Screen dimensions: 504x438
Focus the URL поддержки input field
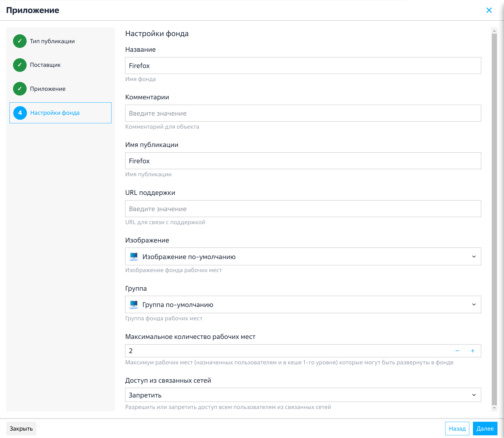pyautogui.click(x=303, y=209)
